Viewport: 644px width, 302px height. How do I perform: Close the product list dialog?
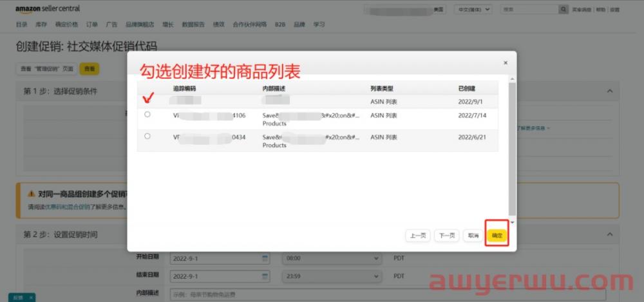(506, 63)
